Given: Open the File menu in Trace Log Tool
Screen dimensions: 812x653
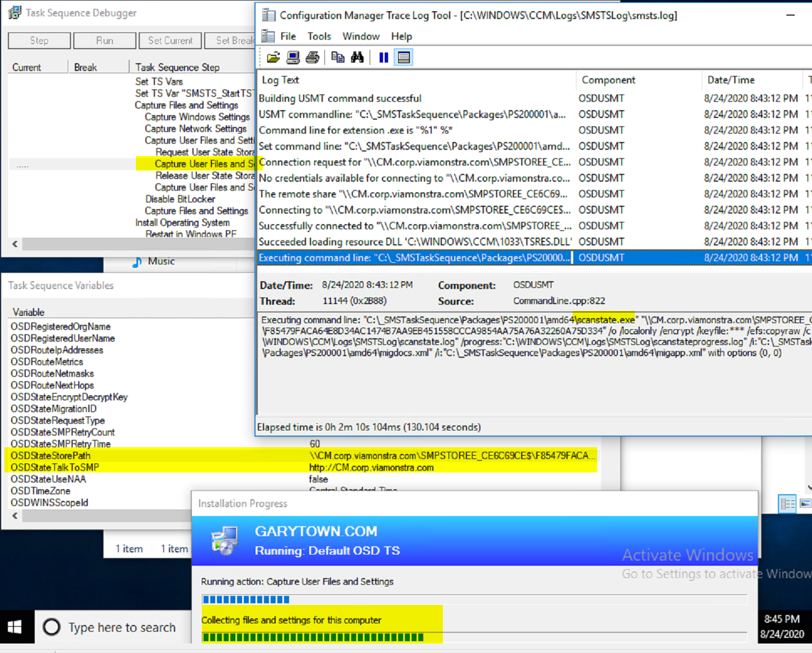Looking at the screenshot, I should point(288,36).
